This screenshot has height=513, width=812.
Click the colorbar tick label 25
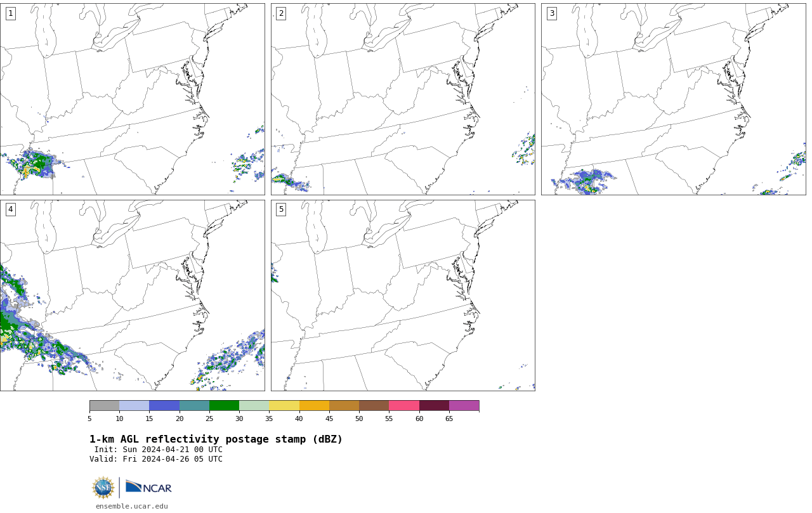tap(209, 419)
